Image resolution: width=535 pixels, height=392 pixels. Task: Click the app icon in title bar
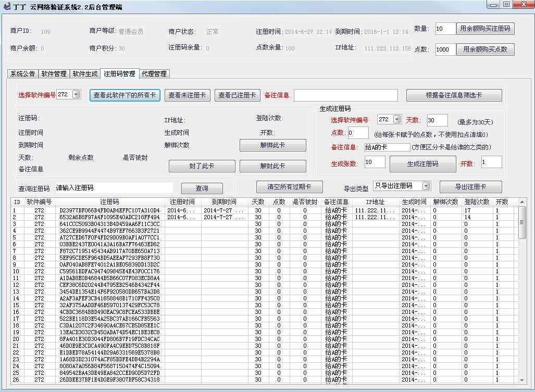coord(7,6)
